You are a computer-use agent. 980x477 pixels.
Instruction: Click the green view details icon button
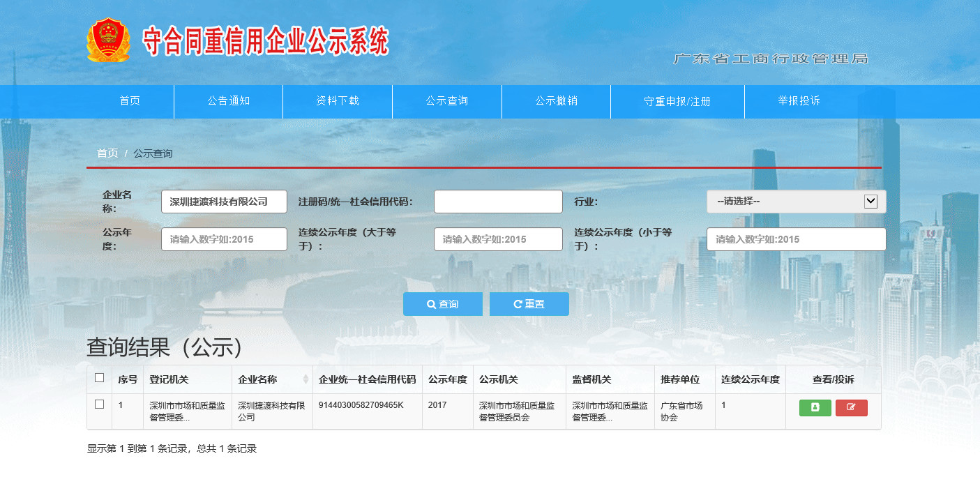815,408
